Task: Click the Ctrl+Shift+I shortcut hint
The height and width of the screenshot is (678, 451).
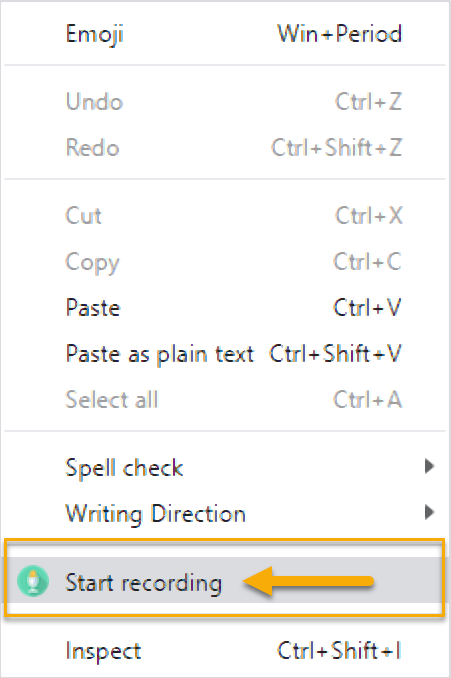Action: point(339,650)
